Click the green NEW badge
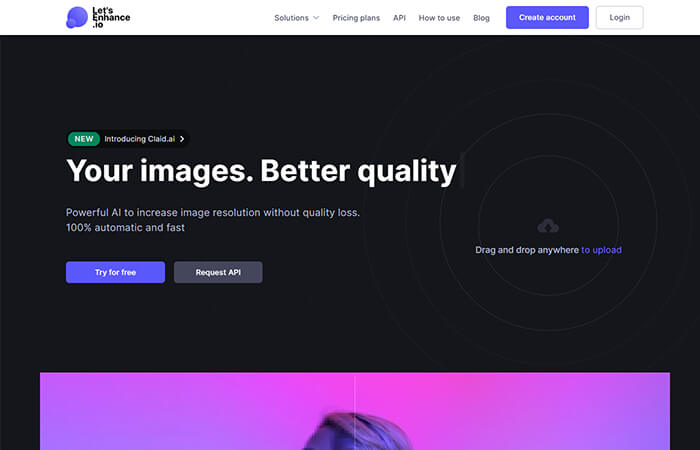The height and width of the screenshot is (450, 700). 84,139
